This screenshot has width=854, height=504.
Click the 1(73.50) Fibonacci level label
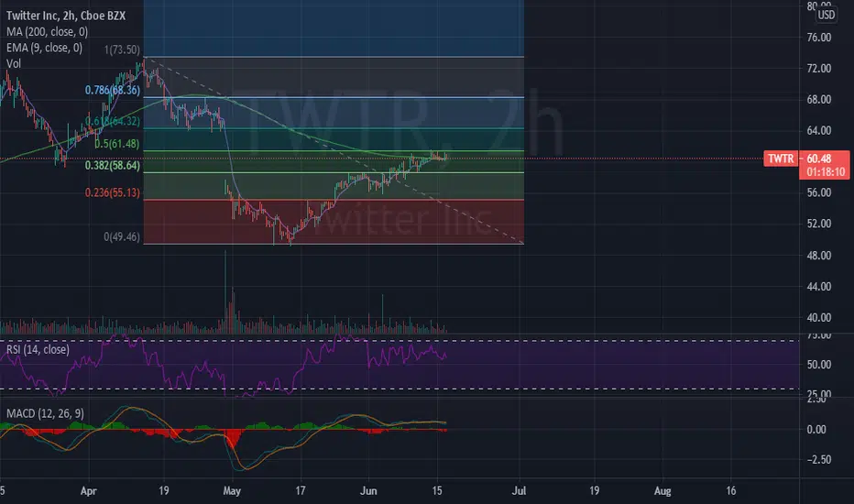(122, 49)
